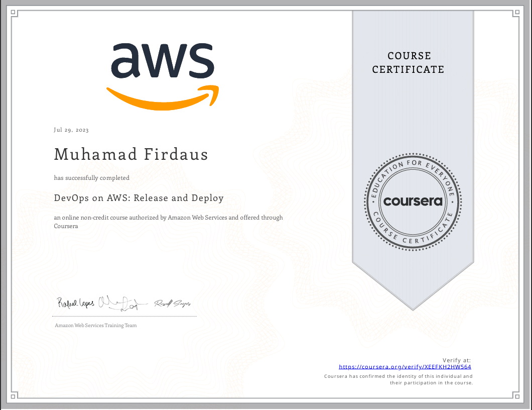Select the recipient name Muhamad Firdaus
532x410 pixels.
click(x=130, y=154)
